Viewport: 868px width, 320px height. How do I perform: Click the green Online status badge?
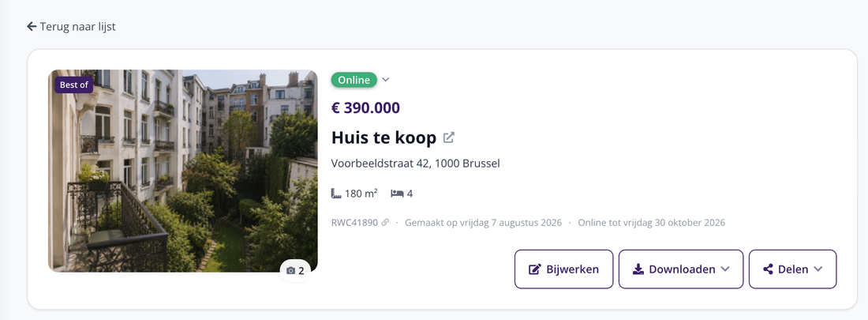tap(354, 80)
